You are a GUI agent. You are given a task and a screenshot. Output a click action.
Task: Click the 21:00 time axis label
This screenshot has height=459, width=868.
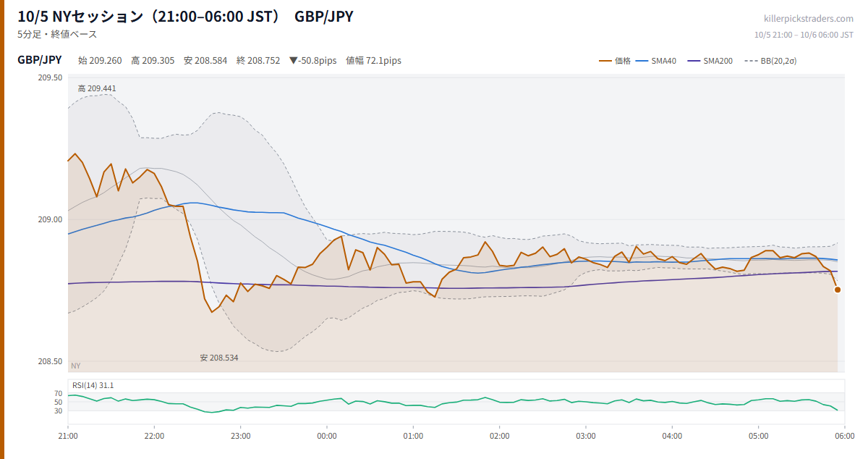click(x=68, y=436)
